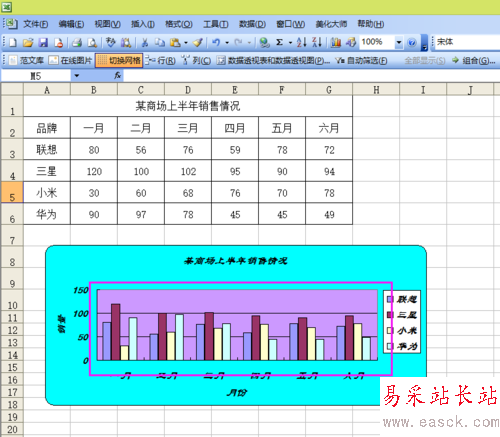This screenshot has height=437, width=500.
Task: Expand the Name Box dropdown arrow
Action: coord(77,76)
